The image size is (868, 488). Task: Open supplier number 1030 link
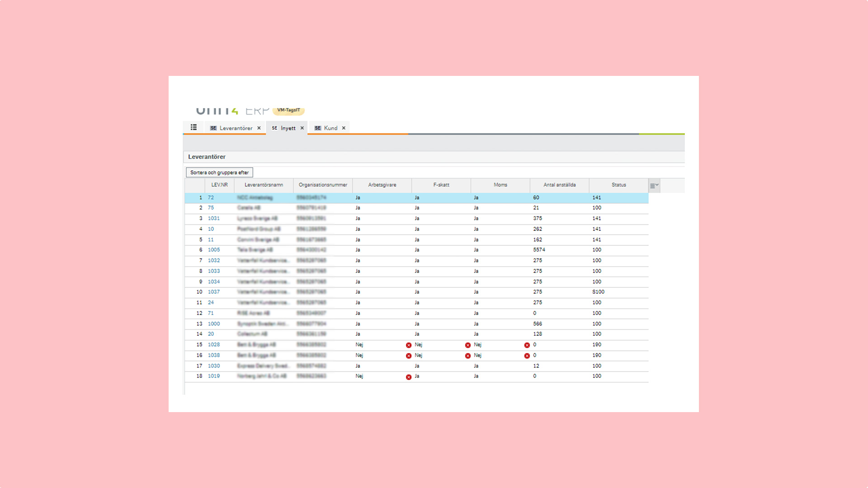click(x=214, y=366)
